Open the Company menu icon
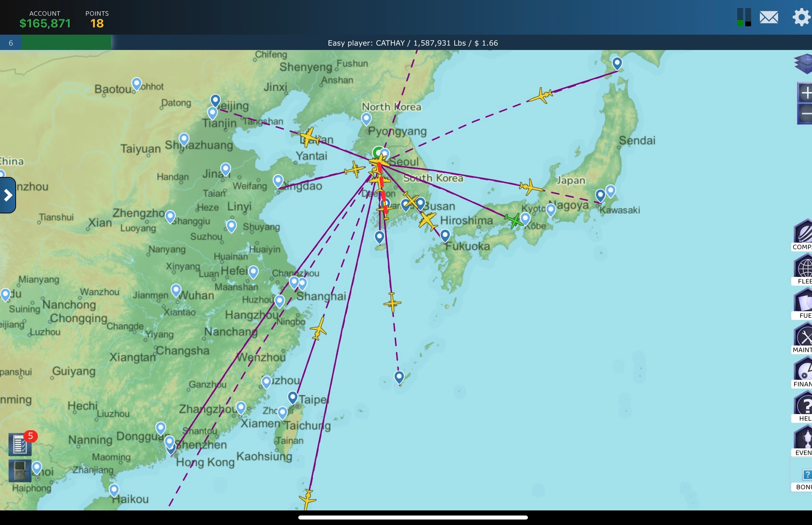812x525 pixels. tap(803, 235)
